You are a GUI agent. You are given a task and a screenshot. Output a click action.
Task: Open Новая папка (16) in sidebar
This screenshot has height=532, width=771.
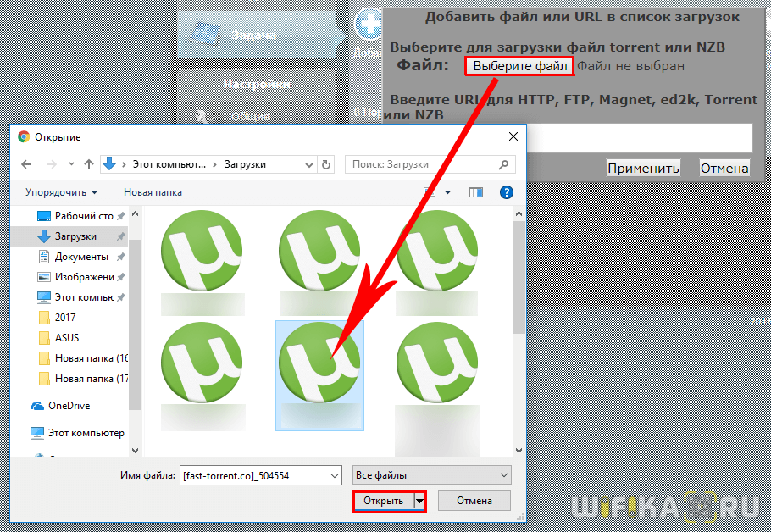click(83, 358)
